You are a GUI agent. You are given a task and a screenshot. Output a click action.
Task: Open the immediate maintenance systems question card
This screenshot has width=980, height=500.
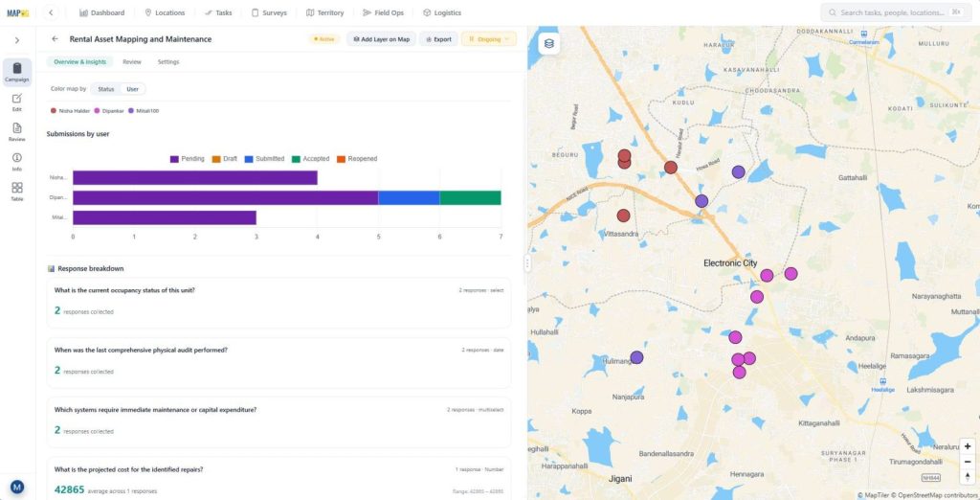click(x=278, y=422)
